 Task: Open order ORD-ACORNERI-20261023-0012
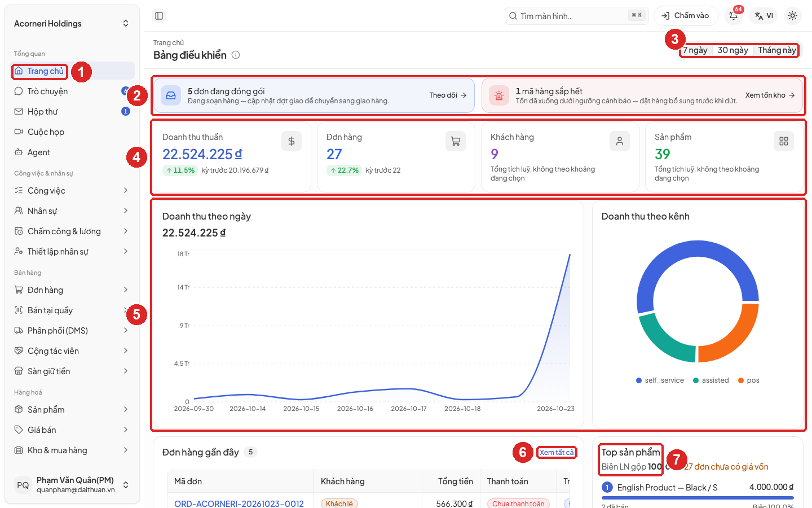(x=239, y=503)
